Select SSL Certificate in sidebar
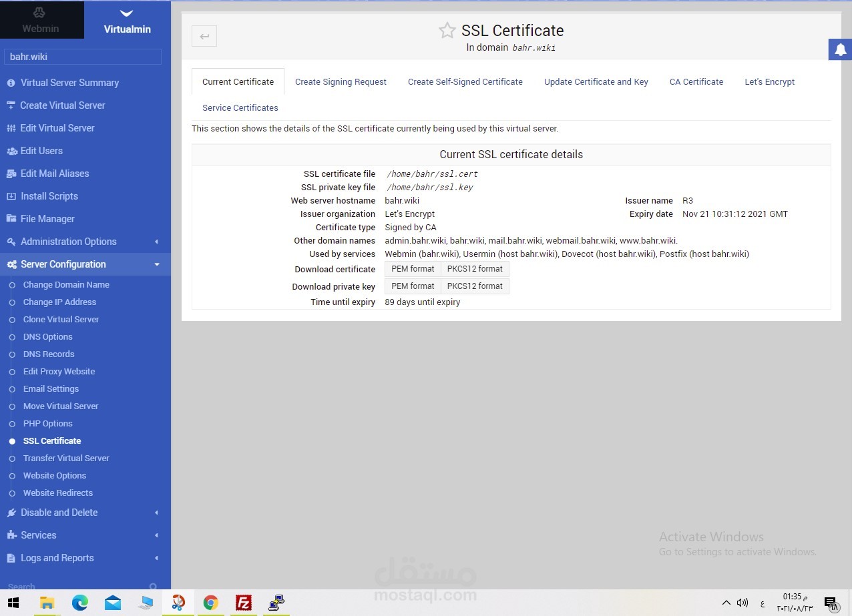The width and height of the screenshot is (852, 616). click(x=52, y=441)
